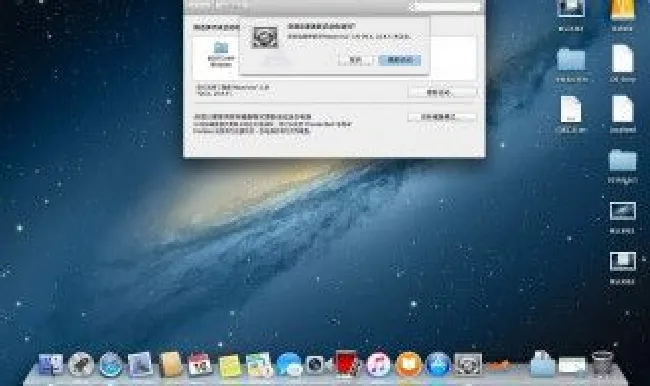650x386 pixels.
Task: Click the Target Disk Mode button
Action: pos(442,117)
